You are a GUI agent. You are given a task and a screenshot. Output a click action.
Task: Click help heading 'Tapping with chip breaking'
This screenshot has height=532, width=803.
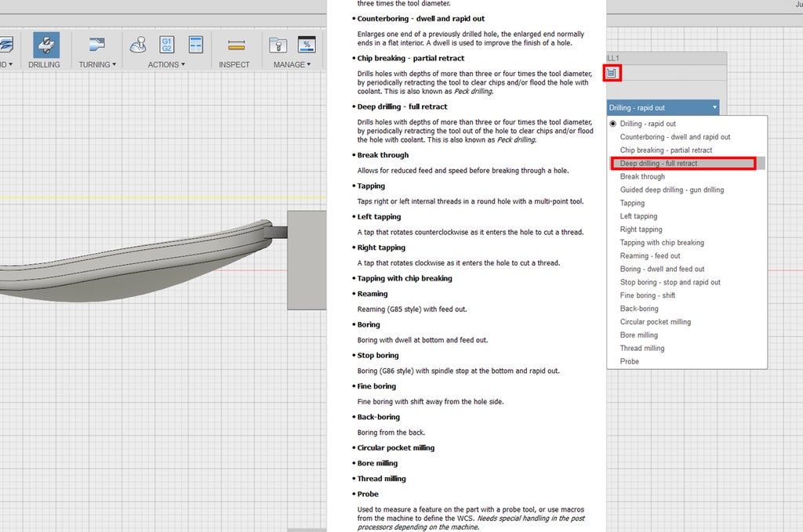pyautogui.click(x=405, y=278)
